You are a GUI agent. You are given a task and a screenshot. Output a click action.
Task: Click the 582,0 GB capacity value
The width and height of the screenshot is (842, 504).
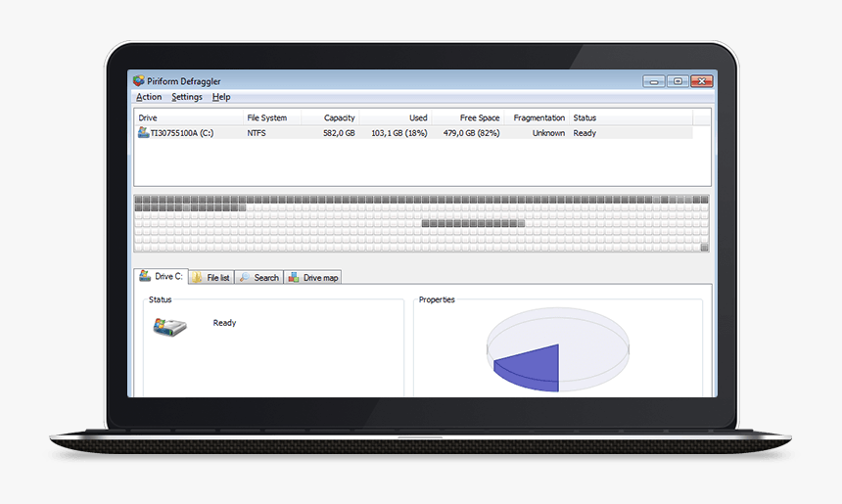coord(339,132)
